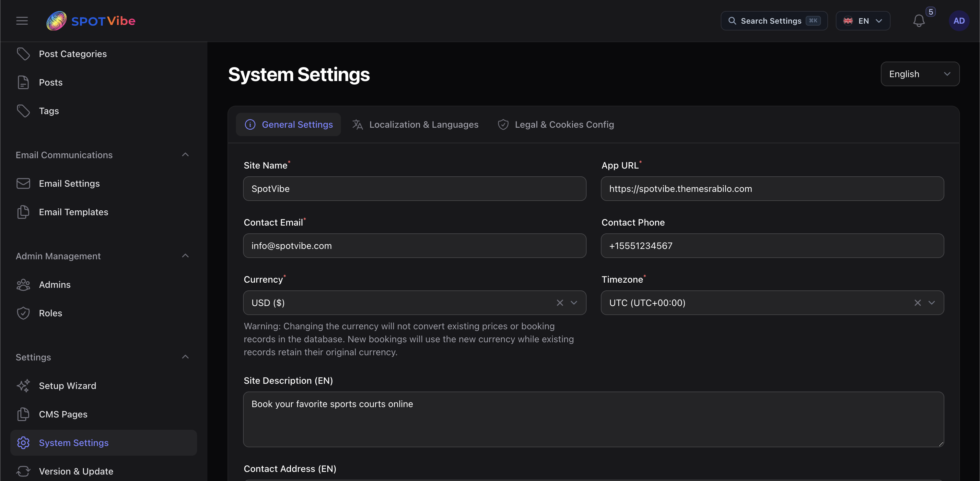Open CMS Pages

point(103,414)
